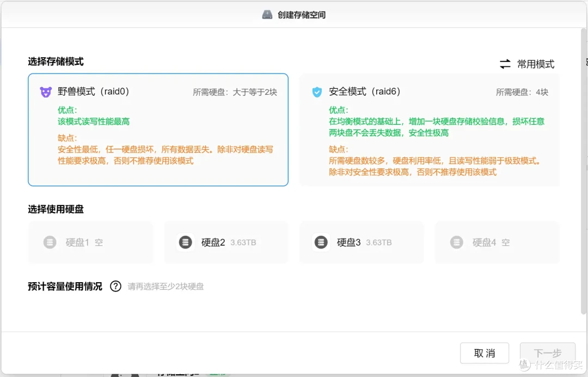Click the 选择存储模式 heading
The image size is (588, 377).
(56, 62)
